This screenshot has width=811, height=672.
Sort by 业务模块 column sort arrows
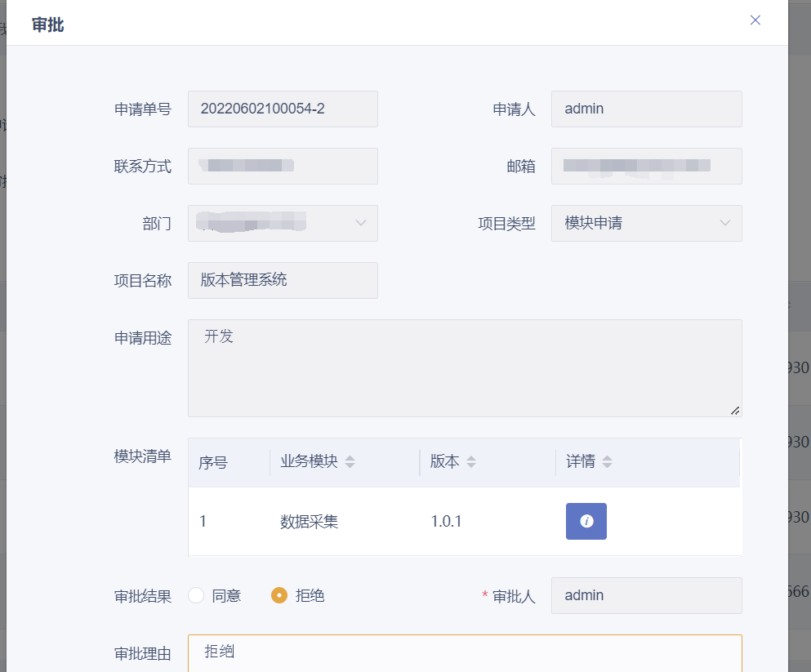tap(350, 462)
